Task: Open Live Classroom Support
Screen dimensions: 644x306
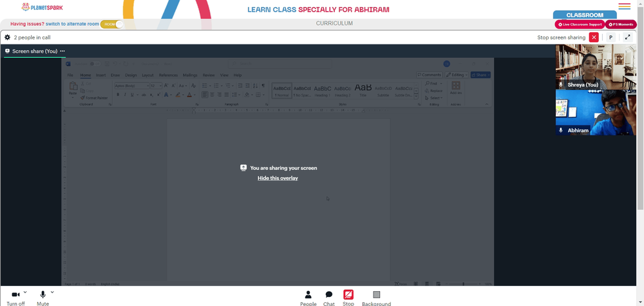Action: tap(580, 24)
